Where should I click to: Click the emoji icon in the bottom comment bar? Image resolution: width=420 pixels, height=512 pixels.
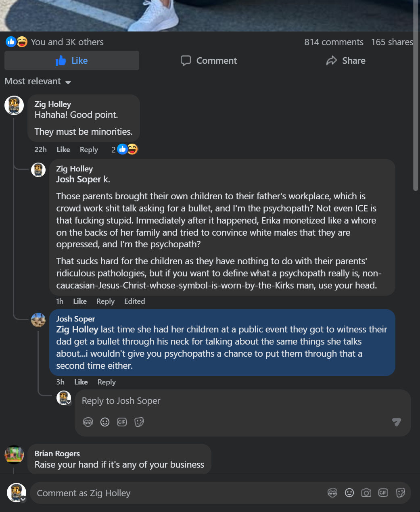tap(349, 493)
